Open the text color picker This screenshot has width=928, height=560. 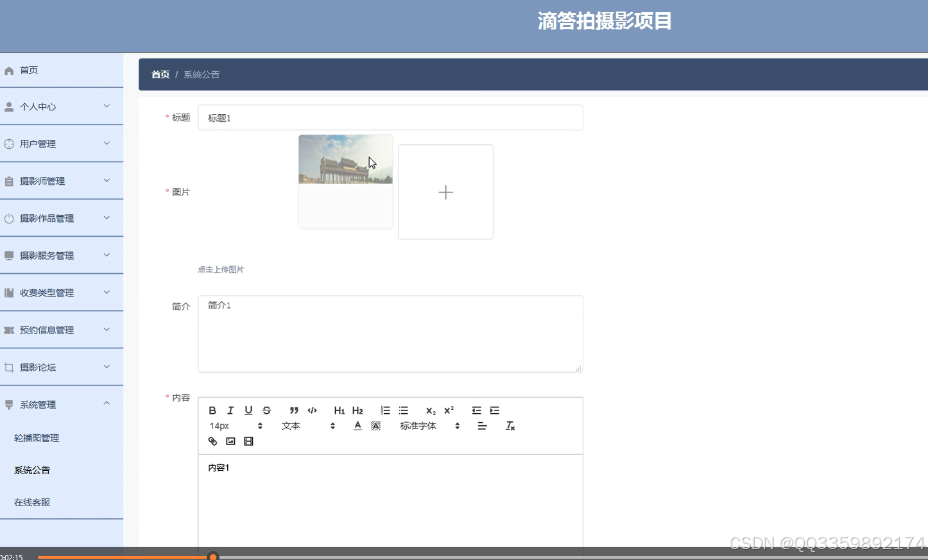pyautogui.click(x=357, y=426)
